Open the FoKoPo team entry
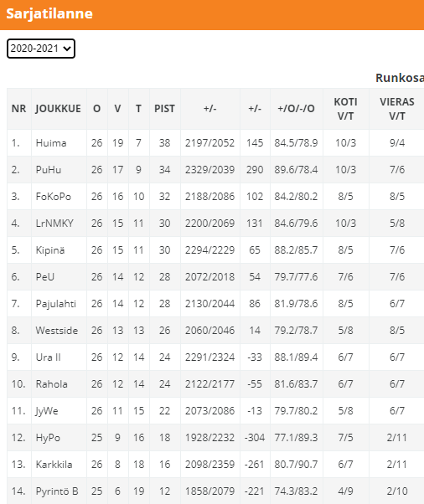The height and width of the screenshot is (504, 424). [53, 197]
